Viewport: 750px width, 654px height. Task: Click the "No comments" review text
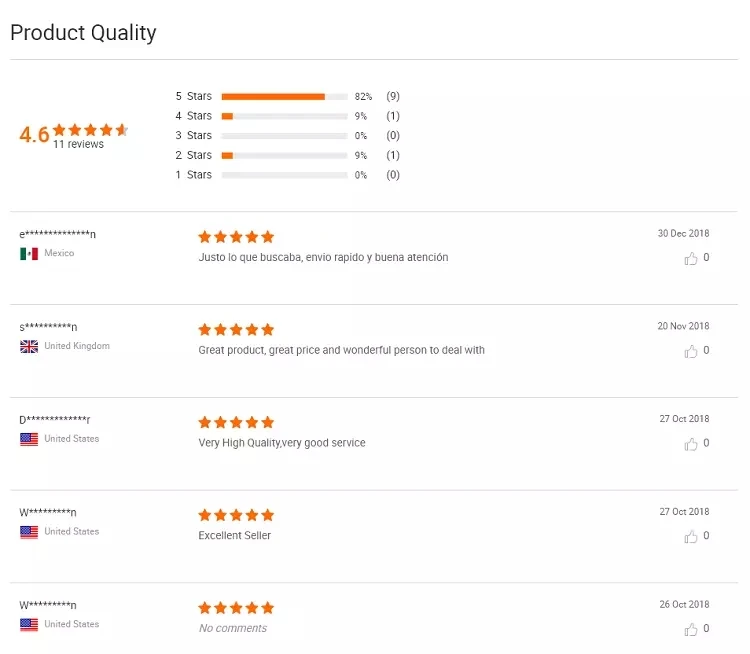tap(233, 628)
